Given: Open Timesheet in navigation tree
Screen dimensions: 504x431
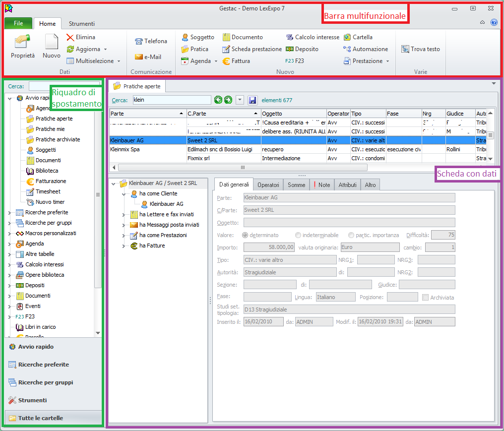Looking at the screenshot, I should [x=48, y=191].
